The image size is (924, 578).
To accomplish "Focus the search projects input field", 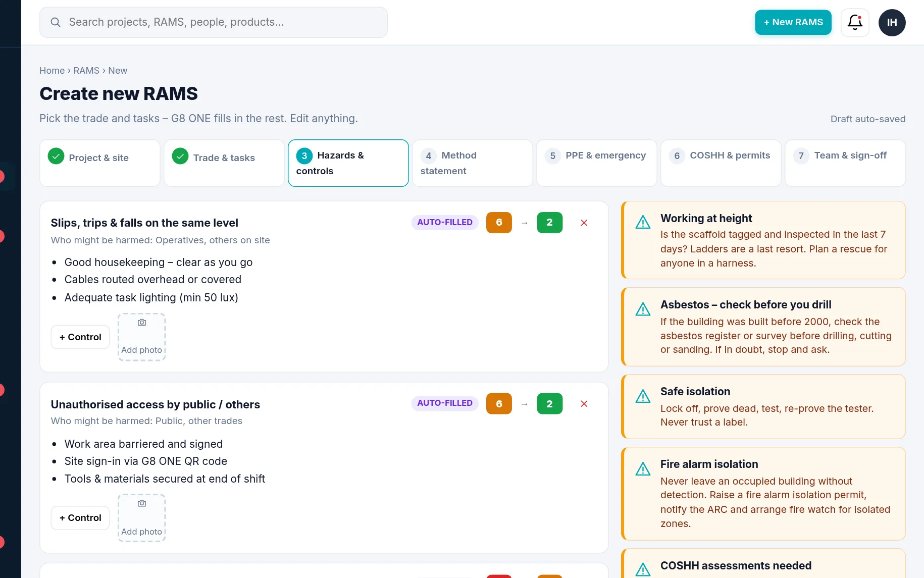I will [214, 22].
